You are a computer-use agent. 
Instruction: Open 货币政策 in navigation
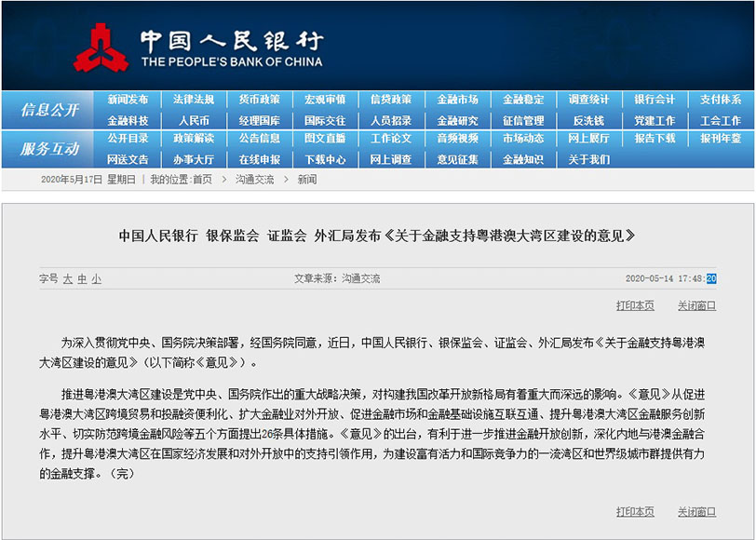point(259,100)
